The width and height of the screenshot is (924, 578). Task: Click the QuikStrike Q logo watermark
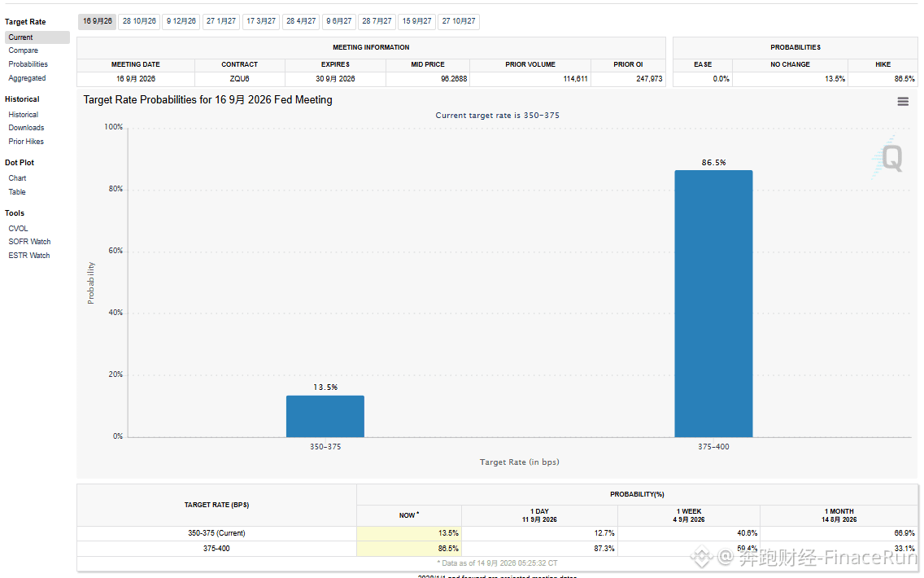pyautogui.click(x=888, y=157)
